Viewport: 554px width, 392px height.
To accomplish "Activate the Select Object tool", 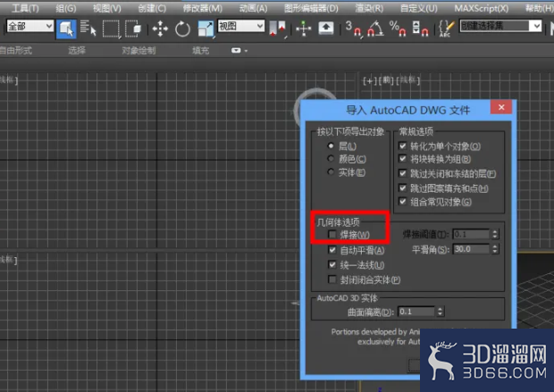I will click(66, 29).
